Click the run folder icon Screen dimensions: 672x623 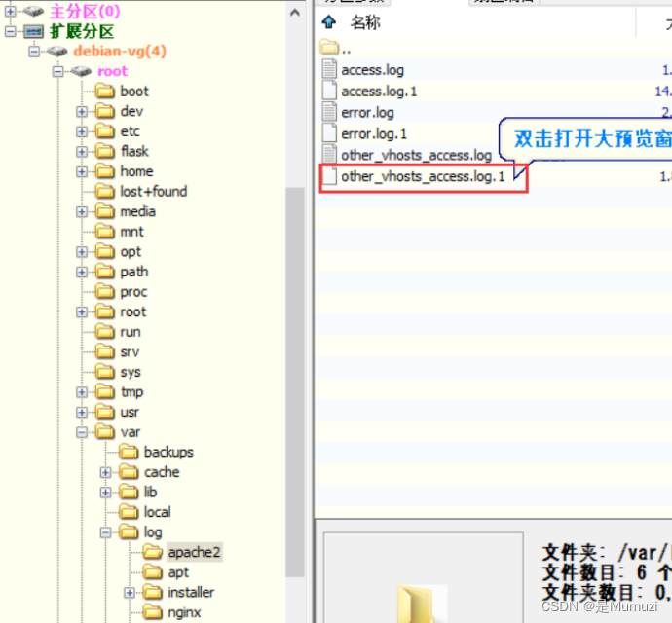(x=105, y=332)
